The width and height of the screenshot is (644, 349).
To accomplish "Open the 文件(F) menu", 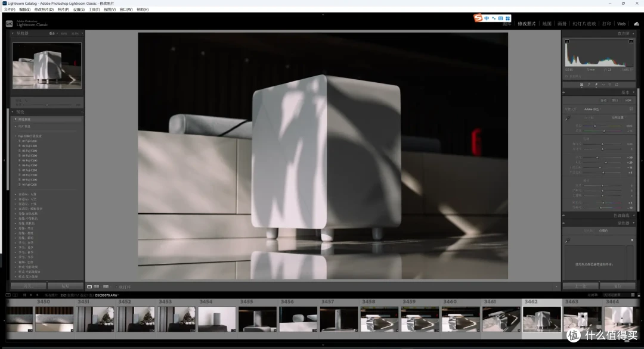I will pos(10,10).
